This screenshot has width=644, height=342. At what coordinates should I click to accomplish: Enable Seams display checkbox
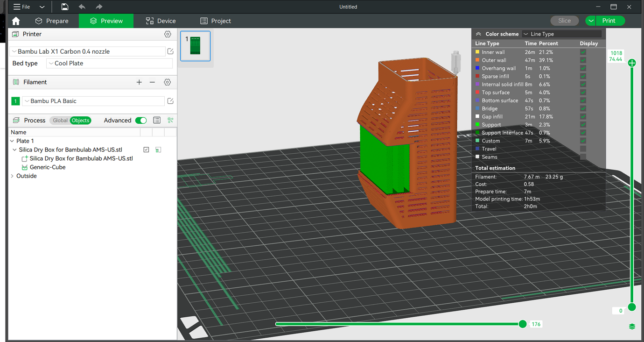point(583,157)
